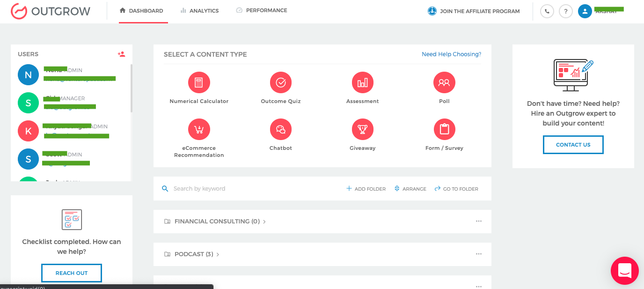Select the N user avatar
Image resolution: width=644 pixels, height=289 pixels.
click(28, 75)
